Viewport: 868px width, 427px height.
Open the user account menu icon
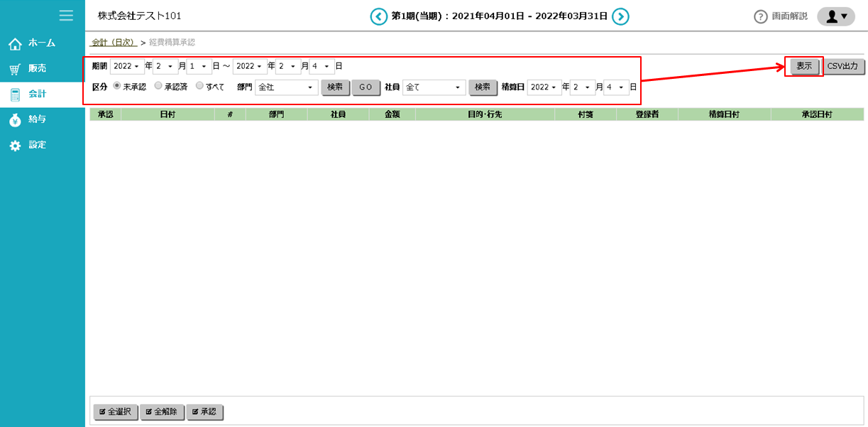point(835,16)
